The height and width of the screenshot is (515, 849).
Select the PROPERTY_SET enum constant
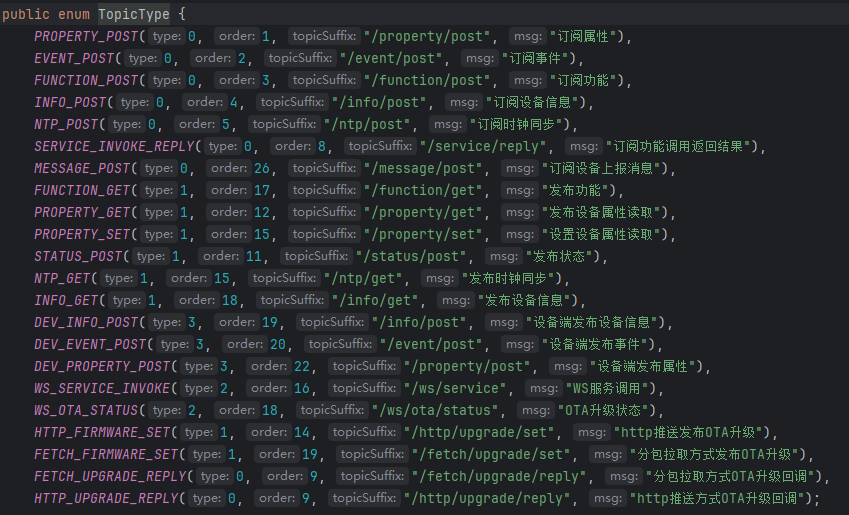pos(82,234)
